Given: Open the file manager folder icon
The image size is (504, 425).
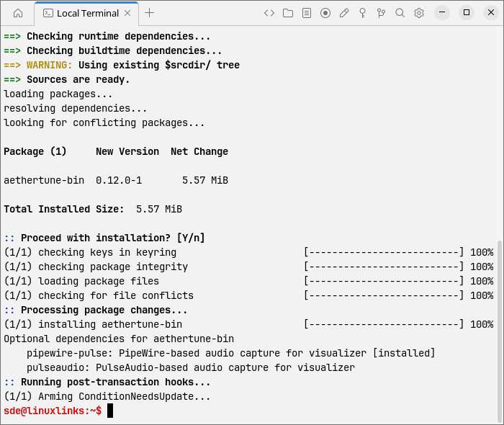Looking at the screenshot, I should point(288,13).
